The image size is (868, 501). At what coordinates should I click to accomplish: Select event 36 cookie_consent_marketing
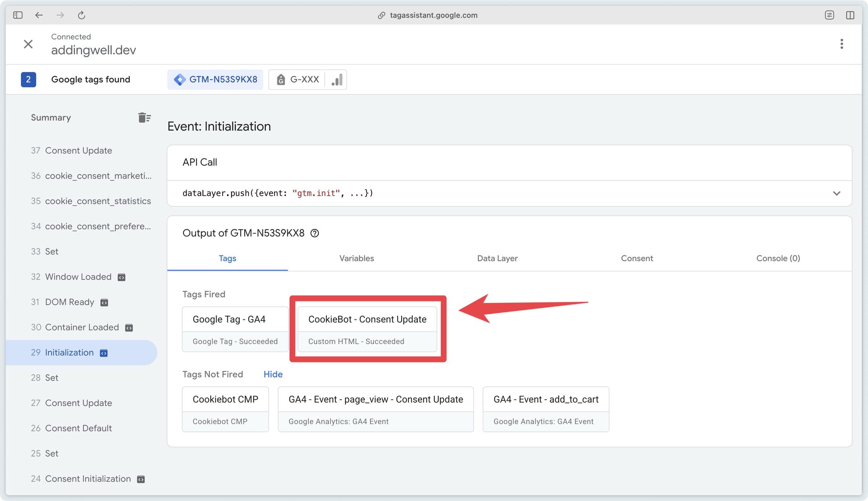point(81,176)
